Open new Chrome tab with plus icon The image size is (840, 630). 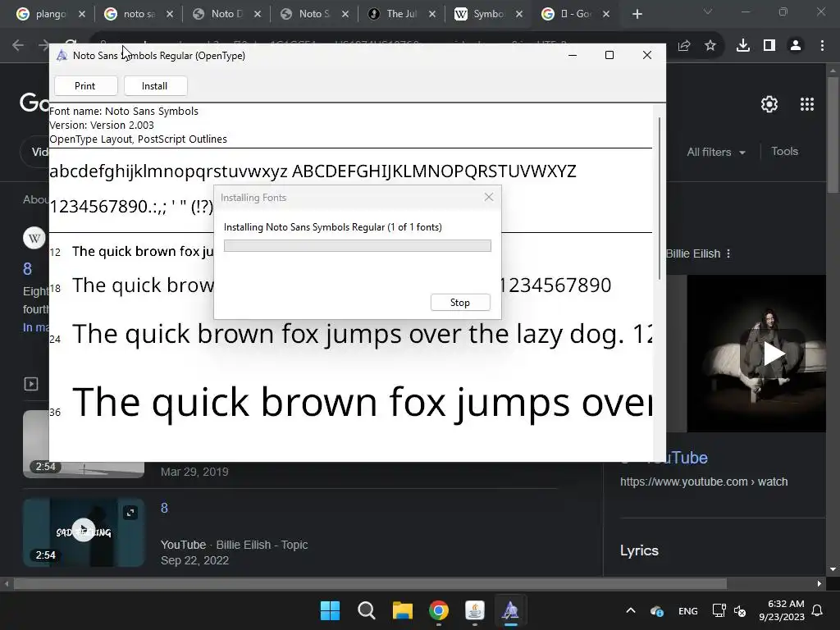click(637, 15)
